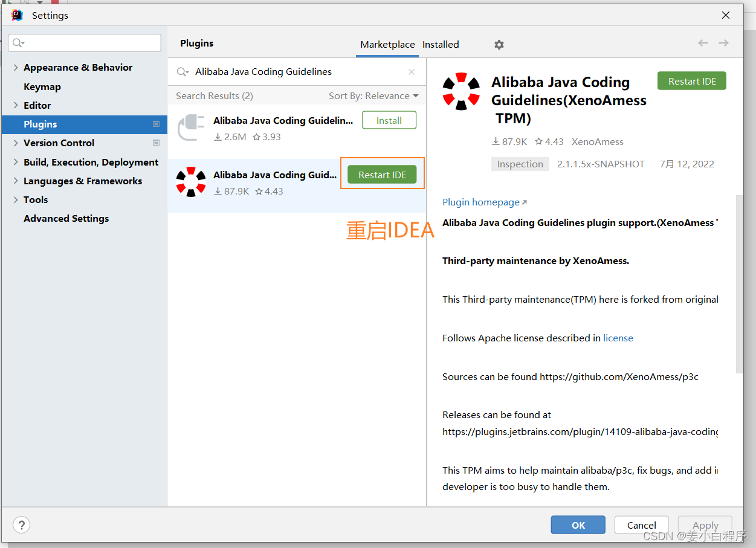
Task: Click the Third-party maintenance by XenoAmess line
Action: [535, 261]
